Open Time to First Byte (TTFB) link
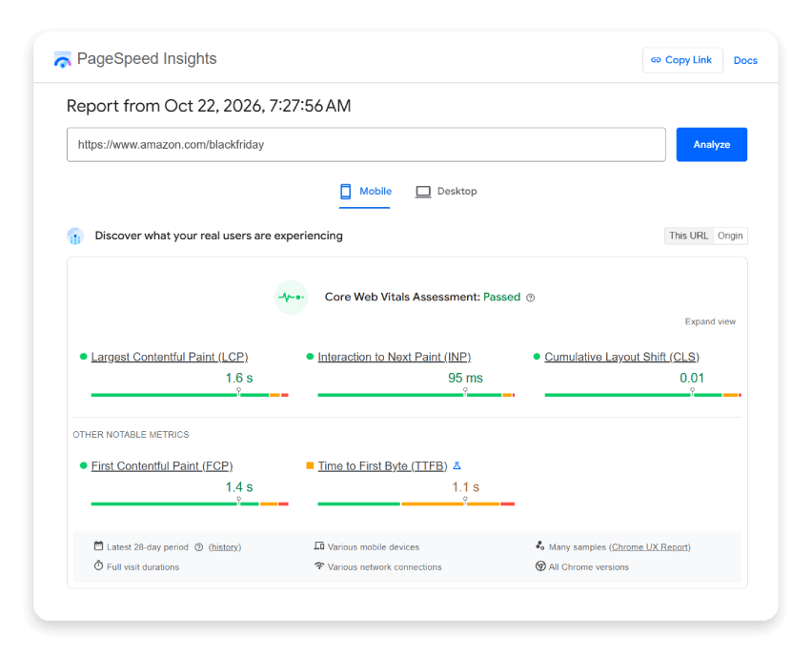The height and width of the screenshot is (658, 812). (382, 465)
